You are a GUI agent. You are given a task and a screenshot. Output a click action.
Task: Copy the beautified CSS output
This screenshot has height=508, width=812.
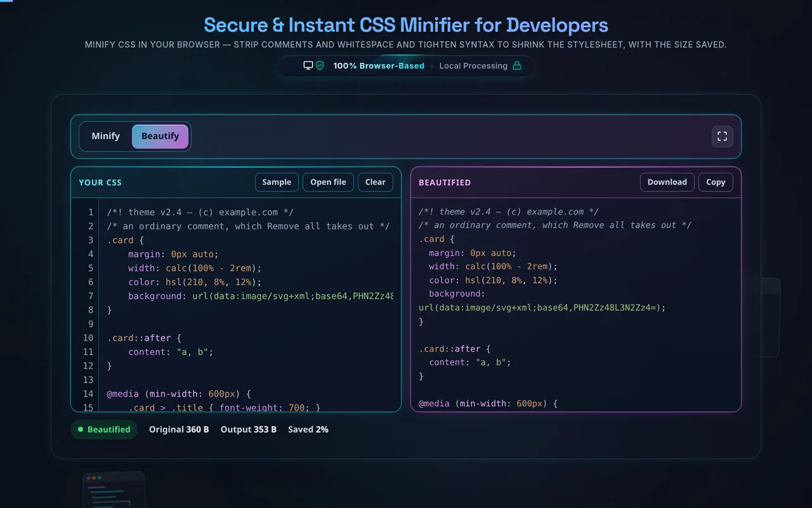pyautogui.click(x=716, y=182)
